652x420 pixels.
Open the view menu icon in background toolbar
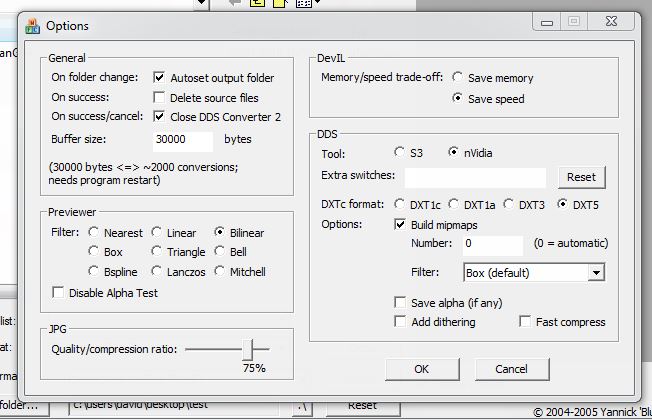pos(304,4)
